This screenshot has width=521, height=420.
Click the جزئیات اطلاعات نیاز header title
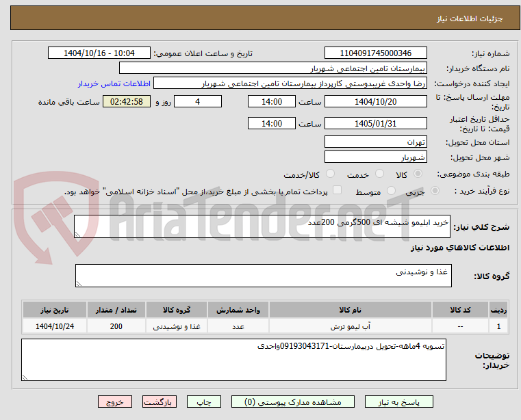coord(470,18)
